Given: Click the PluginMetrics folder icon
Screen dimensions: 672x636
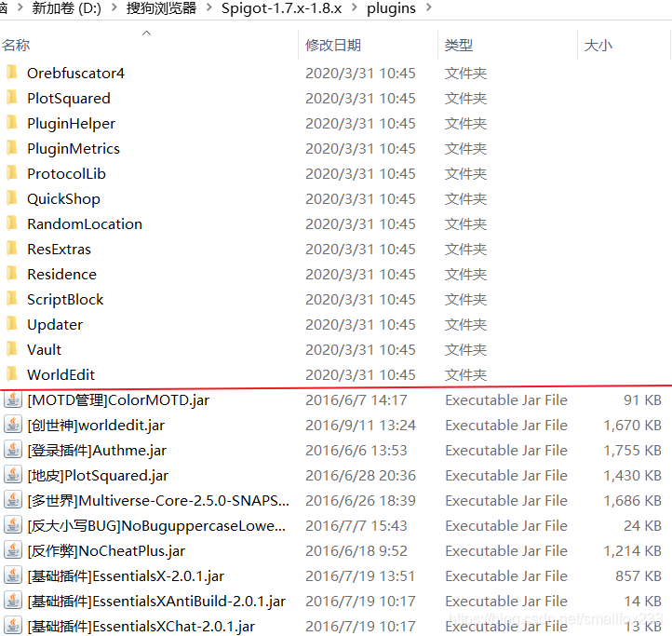Looking at the screenshot, I should pos(12,148).
